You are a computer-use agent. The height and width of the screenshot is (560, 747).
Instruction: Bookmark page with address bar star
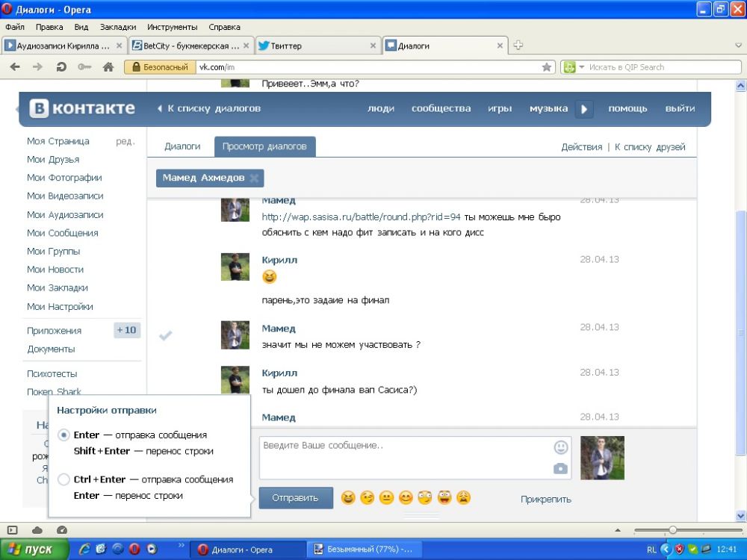pos(547,67)
